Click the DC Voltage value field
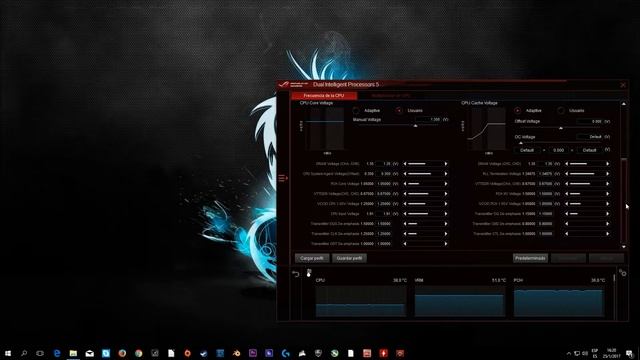 [590, 137]
